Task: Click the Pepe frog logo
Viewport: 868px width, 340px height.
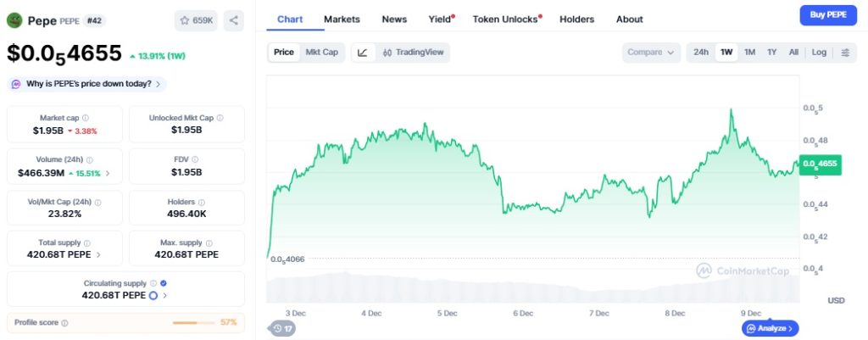Action: [x=14, y=20]
